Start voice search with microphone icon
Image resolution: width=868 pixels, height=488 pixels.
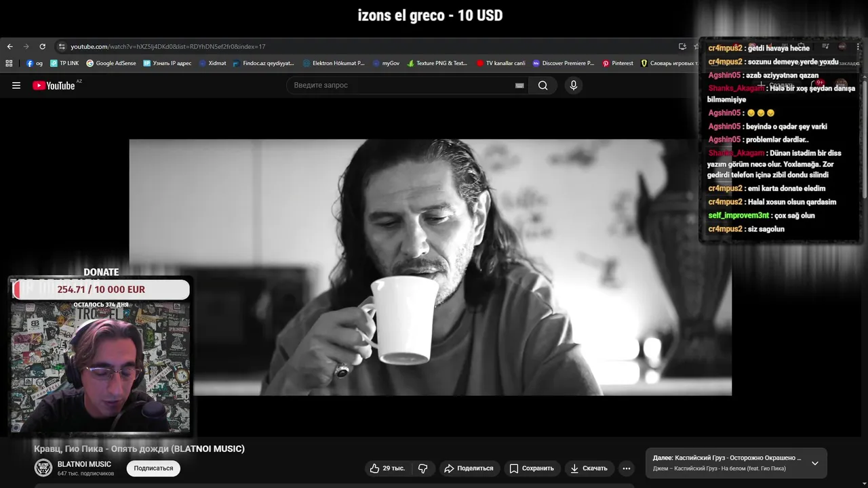tap(574, 85)
